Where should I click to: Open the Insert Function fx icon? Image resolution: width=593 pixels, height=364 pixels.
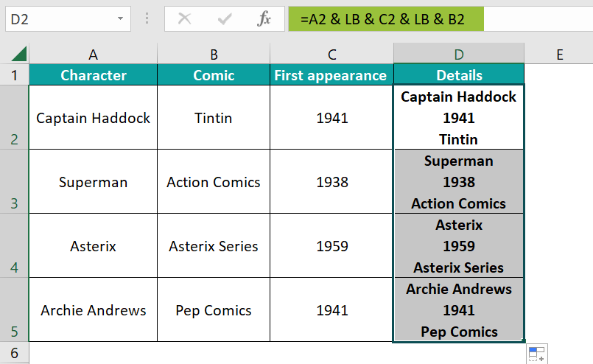264,18
